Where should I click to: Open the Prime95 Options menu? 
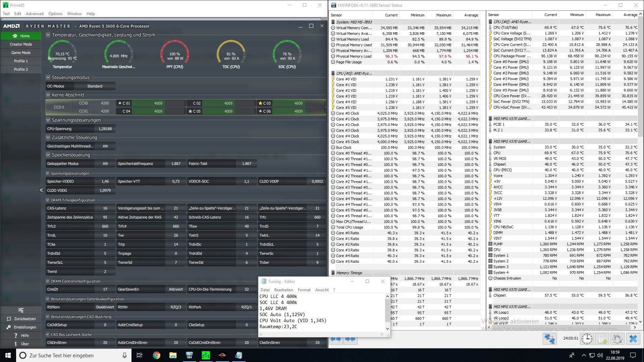point(55,14)
